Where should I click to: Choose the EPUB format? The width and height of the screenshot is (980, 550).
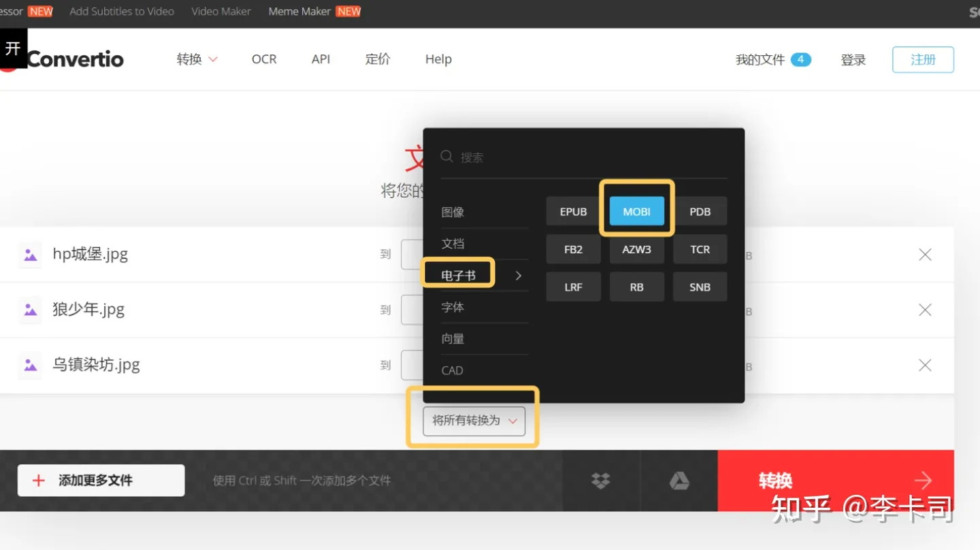tap(573, 212)
